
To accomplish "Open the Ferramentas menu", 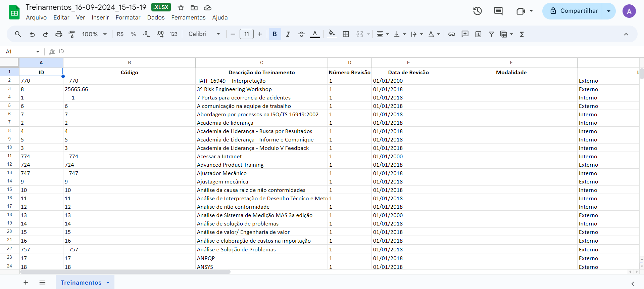I will click(x=188, y=17).
